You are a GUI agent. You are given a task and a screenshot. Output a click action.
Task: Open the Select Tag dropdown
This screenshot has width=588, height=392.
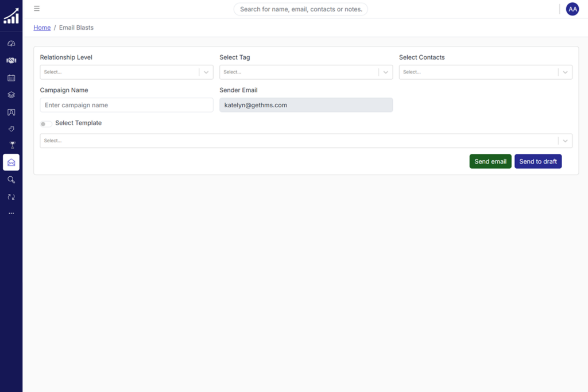(x=305, y=72)
